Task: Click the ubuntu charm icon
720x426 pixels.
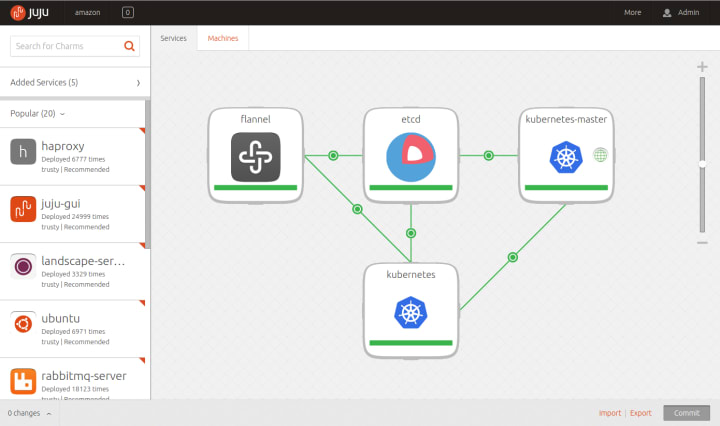Action: pyautogui.click(x=23, y=324)
